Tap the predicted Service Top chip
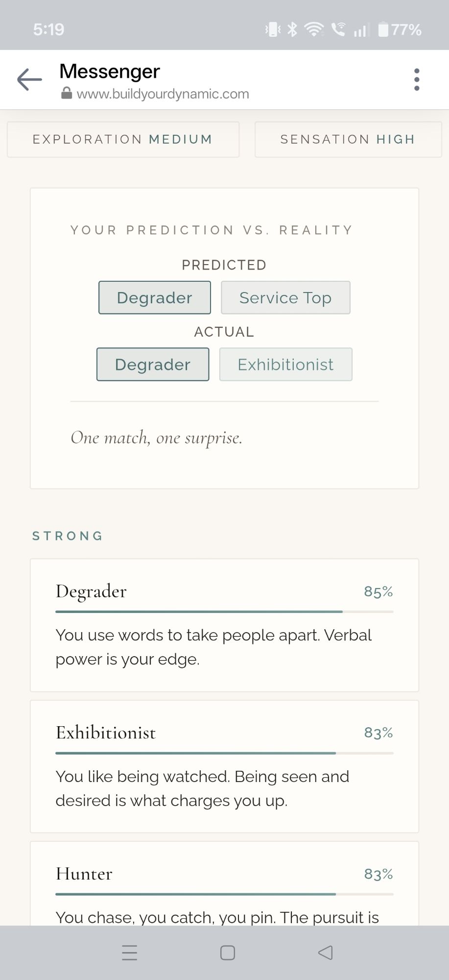Image resolution: width=449 pixels, height=980 pixels. (x=285, y=297)
